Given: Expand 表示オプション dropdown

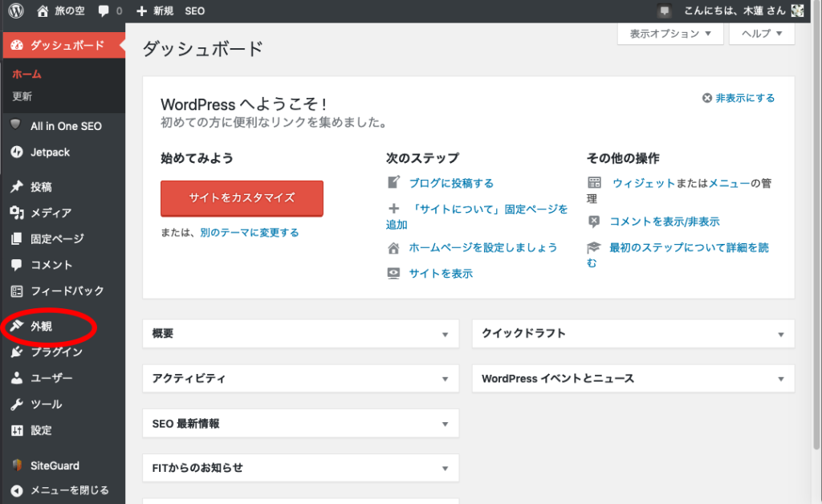Looking at the screenshot, I should 670,34.
